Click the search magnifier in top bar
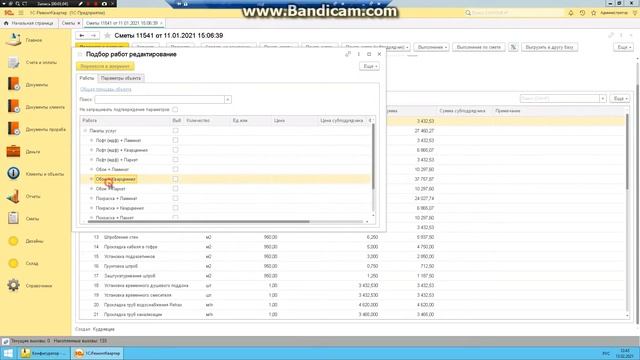Viewport: 640px width, 360px height. [468, 13]
